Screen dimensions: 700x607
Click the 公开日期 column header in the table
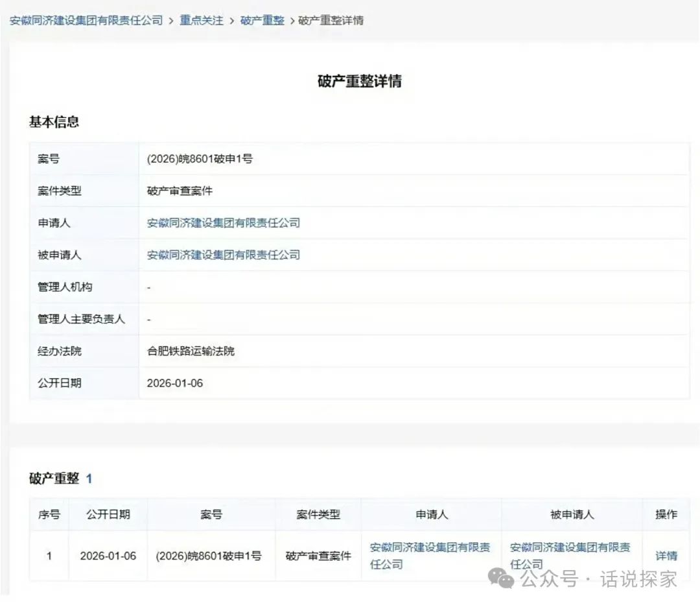point(108,514)
